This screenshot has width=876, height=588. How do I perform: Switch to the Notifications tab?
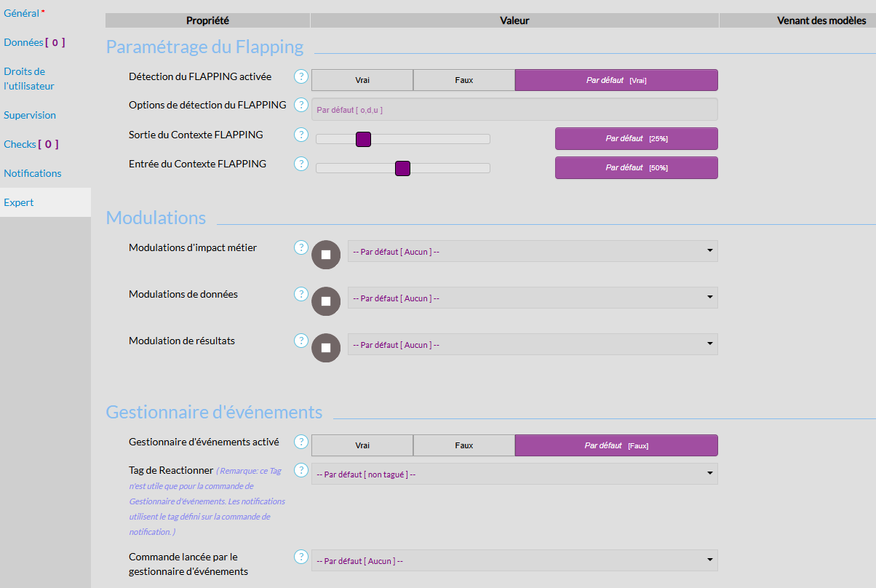[33, 173]
